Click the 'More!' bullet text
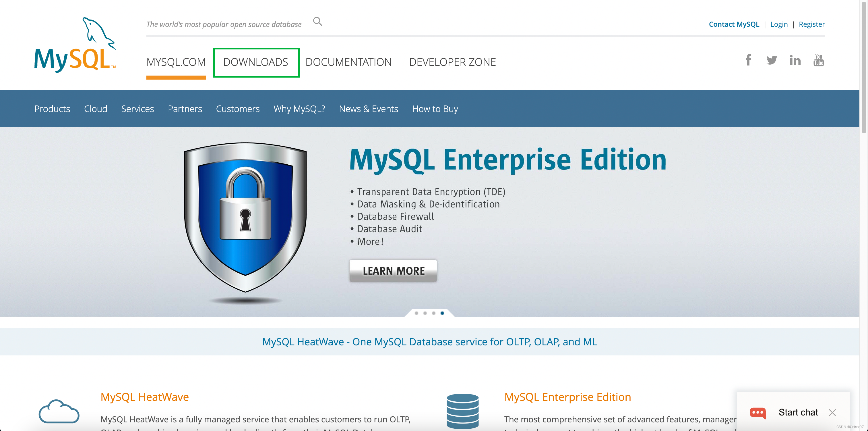Viewport: 868px width, 431px height. (370, 241)
